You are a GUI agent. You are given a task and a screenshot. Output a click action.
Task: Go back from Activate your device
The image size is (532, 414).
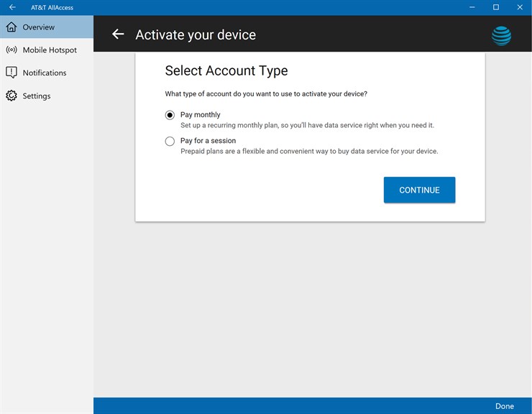coord(118,34)
